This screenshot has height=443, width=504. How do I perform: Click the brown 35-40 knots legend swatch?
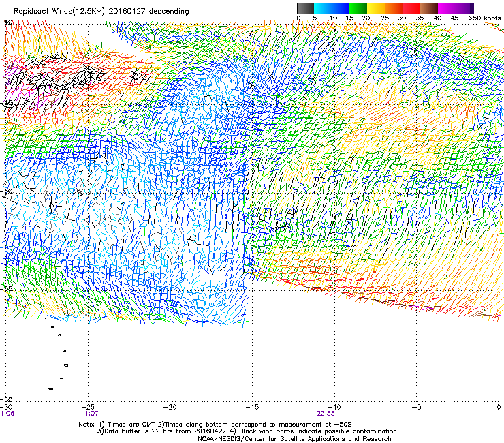pyautogui.click(x=429, y=8)
